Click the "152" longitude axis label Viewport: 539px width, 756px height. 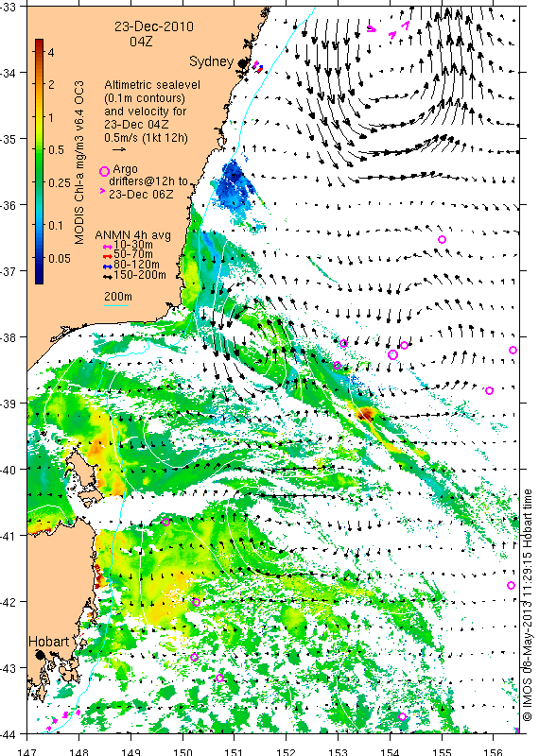287,751
